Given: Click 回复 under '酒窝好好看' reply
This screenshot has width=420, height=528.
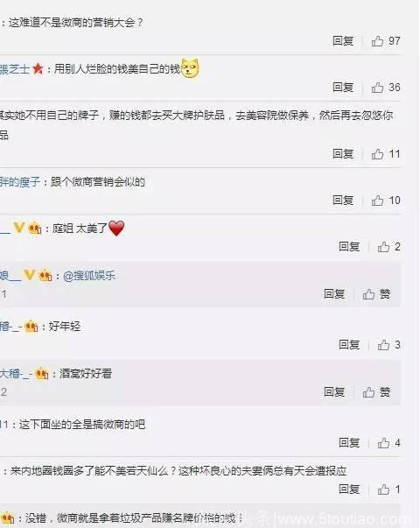Looking at the screenshot, I should pyautogui.click(x=334, y=392).
